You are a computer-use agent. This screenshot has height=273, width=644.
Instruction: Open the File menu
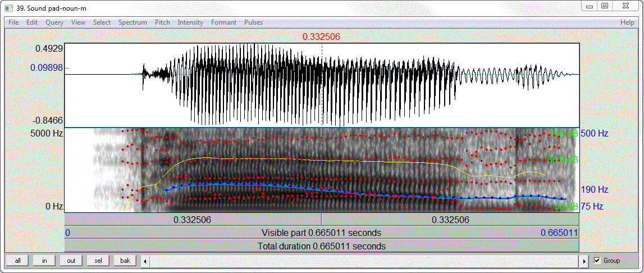(13, 22)
